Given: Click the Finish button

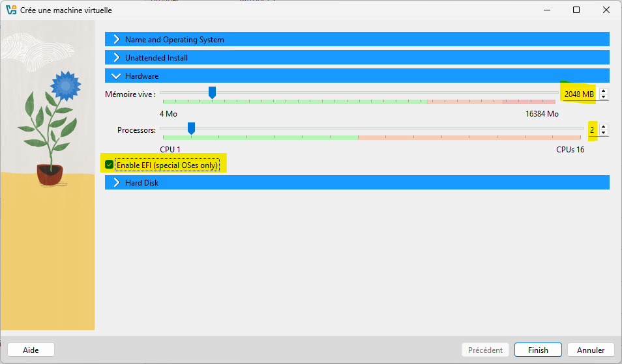Looking at the screenshot, I should click(x=538, y=350).
